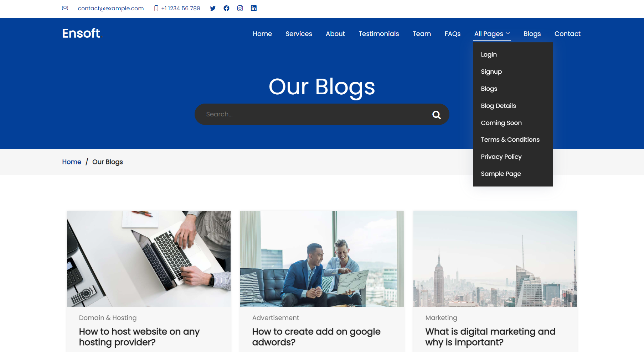644x352 pixels.
Task: Open the Instagram social icon
Action: point(240,8)
